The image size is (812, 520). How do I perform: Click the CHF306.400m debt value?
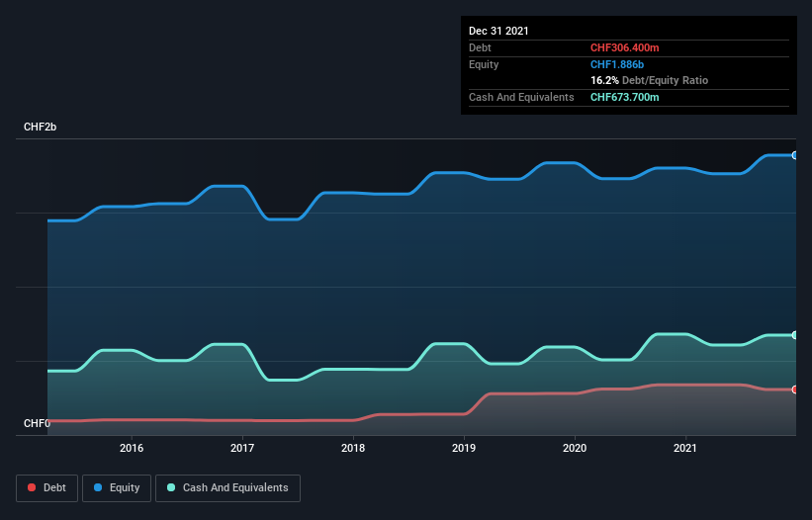coord(624,47)
